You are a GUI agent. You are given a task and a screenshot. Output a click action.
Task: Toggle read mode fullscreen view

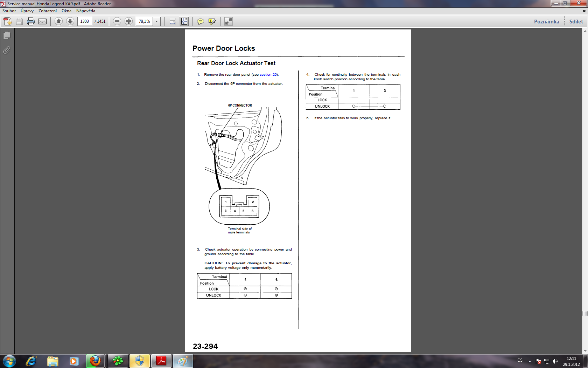[x=228, y=21]
